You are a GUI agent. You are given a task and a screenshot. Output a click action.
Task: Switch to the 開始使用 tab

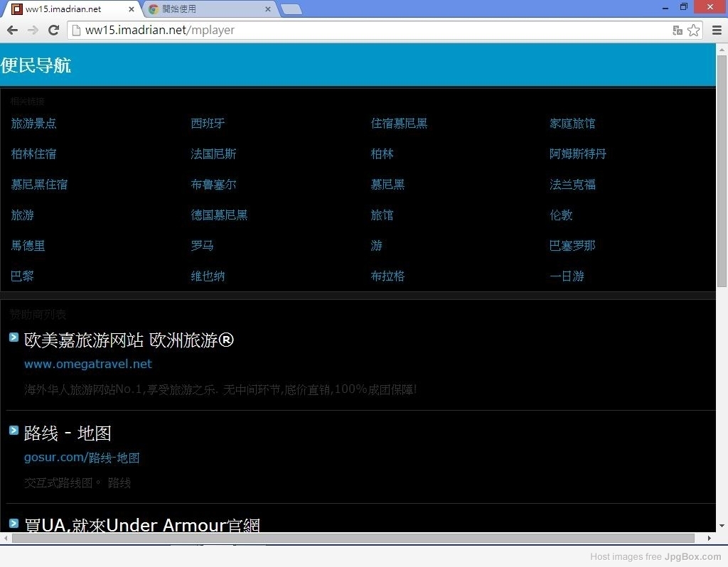[x=206, y=9]
